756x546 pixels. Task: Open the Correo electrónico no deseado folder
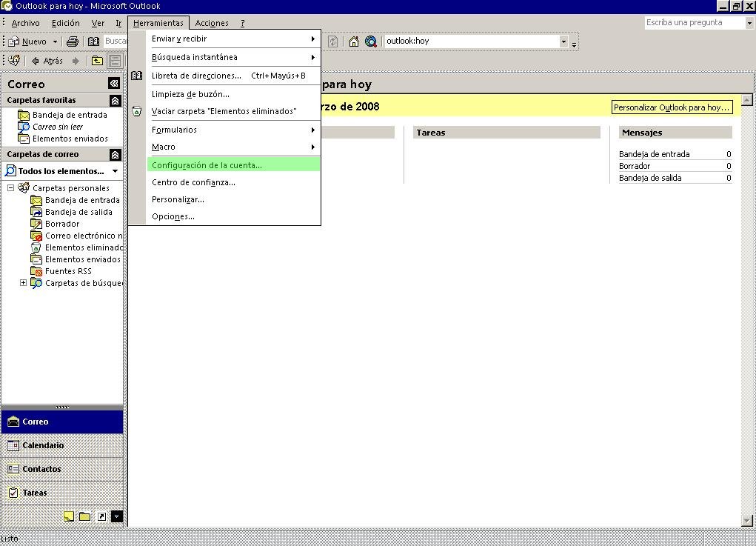[x=84, y=236]
